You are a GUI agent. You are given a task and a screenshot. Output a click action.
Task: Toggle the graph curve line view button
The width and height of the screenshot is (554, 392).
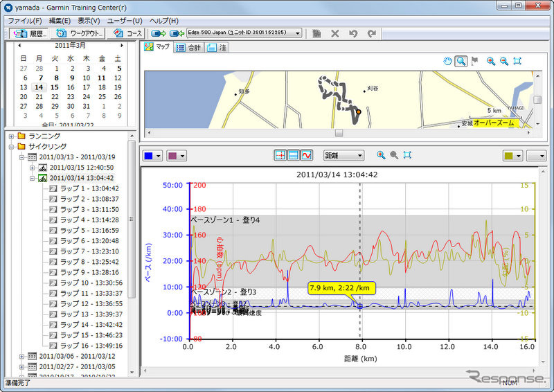(307, 155)
